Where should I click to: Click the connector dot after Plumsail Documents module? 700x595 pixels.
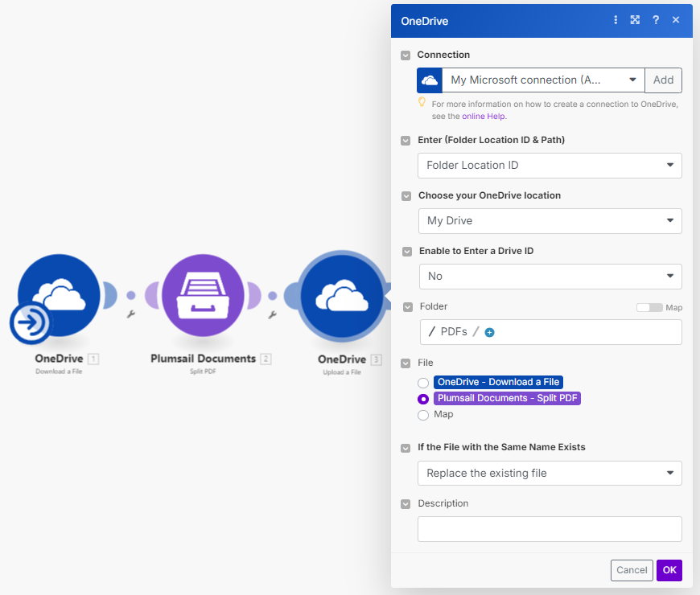(272, 295)
